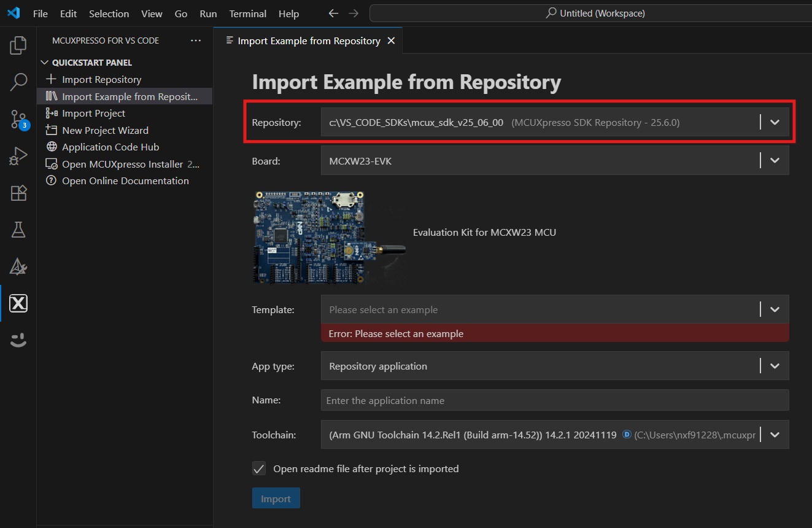Viewport: 812px width, 528px height.
Task: Open the Run and Debug view
Action: [18, 156]
